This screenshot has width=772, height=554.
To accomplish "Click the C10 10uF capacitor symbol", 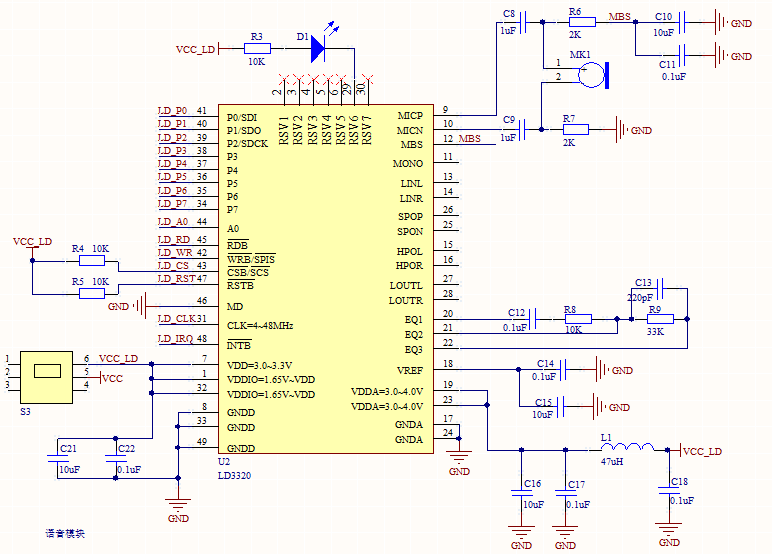I will pyautogui.click(x=682, y=22).
